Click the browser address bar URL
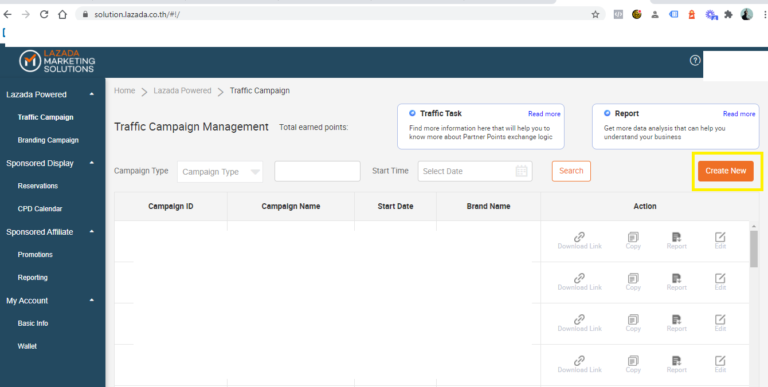 click(137, 15)
